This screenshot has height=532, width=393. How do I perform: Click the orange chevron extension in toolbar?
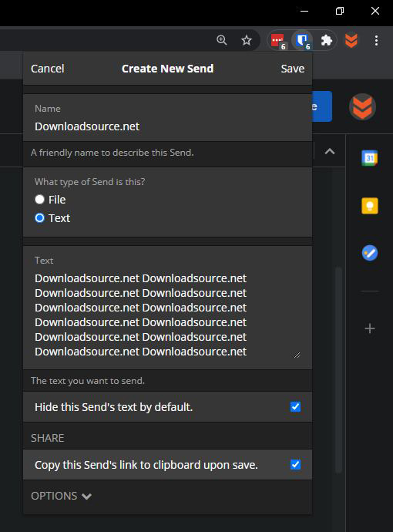tap(351, 40)
